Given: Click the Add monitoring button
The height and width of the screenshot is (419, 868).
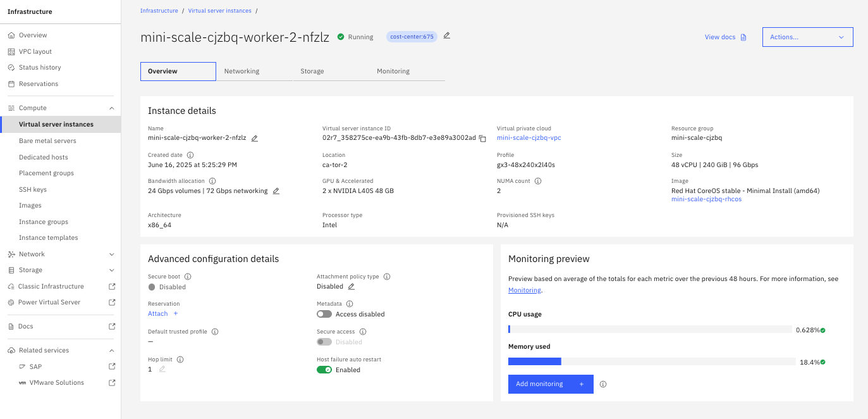Looking at the screenshot, I should click(550, 384).
